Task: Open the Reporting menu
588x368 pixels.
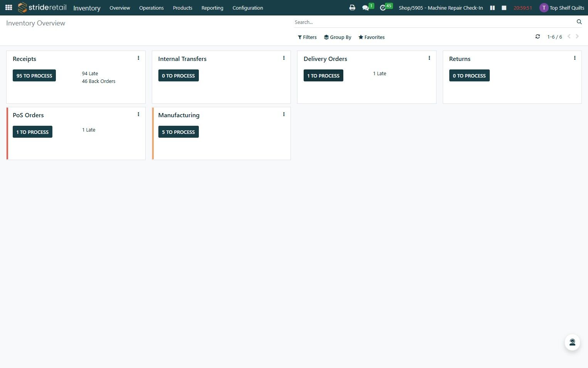Action: (212, 8)
